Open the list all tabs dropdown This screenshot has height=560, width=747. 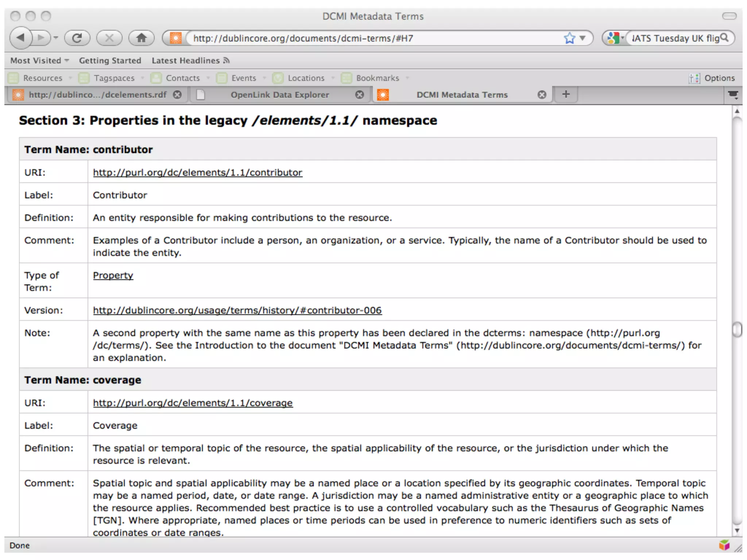[733, 95]
